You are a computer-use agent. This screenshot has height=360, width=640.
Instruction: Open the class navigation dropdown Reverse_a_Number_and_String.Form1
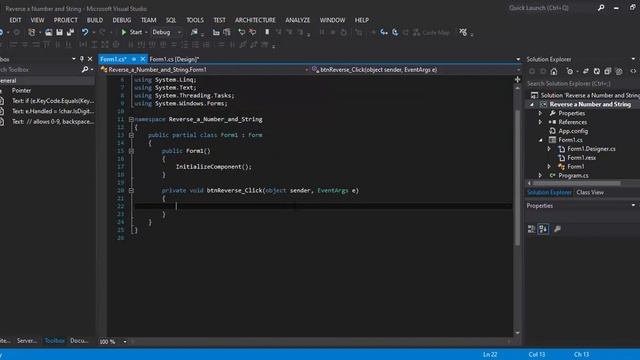(204, 70)
